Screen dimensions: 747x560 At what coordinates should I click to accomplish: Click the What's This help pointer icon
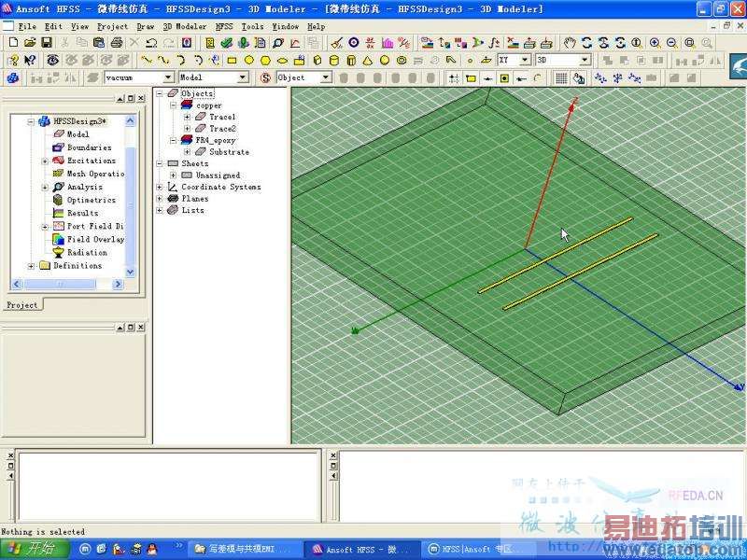(30, 61)
